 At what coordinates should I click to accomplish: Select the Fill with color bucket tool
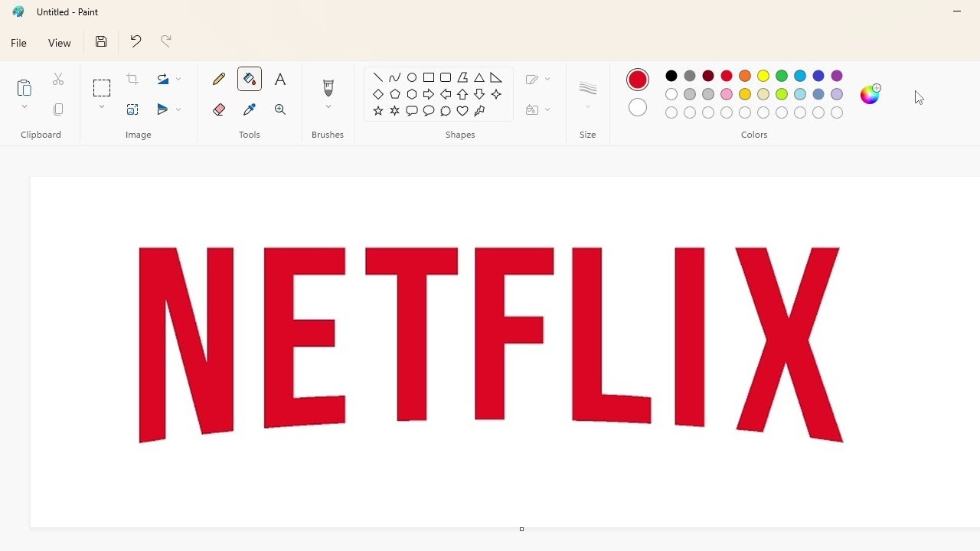[x=250, y=80]
